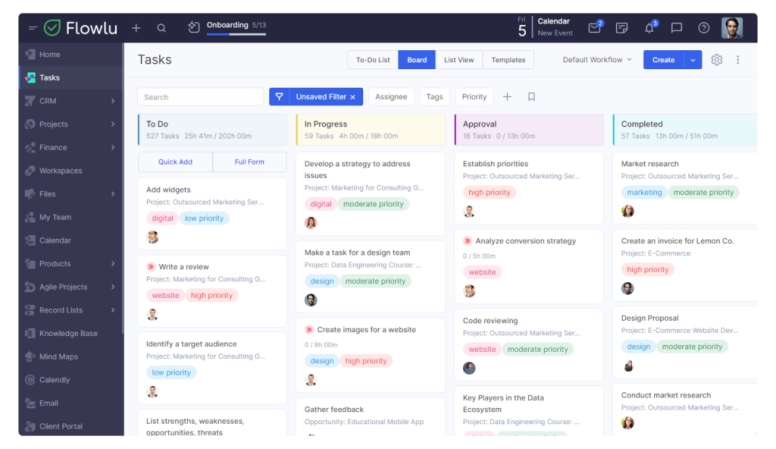The image size is (776, 449).
Task: Click the marketing tag on Market research
Action: coord(644,193)
